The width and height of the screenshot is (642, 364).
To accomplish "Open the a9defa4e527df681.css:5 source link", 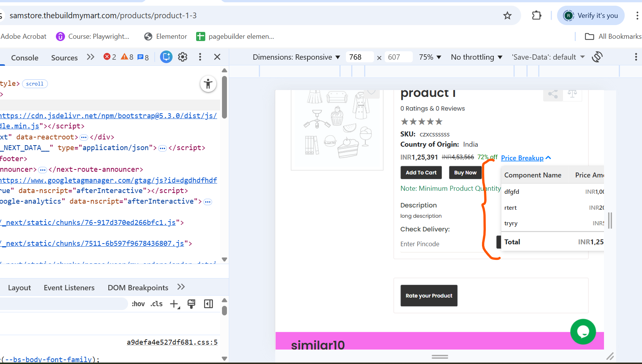I will pos(172,342).
